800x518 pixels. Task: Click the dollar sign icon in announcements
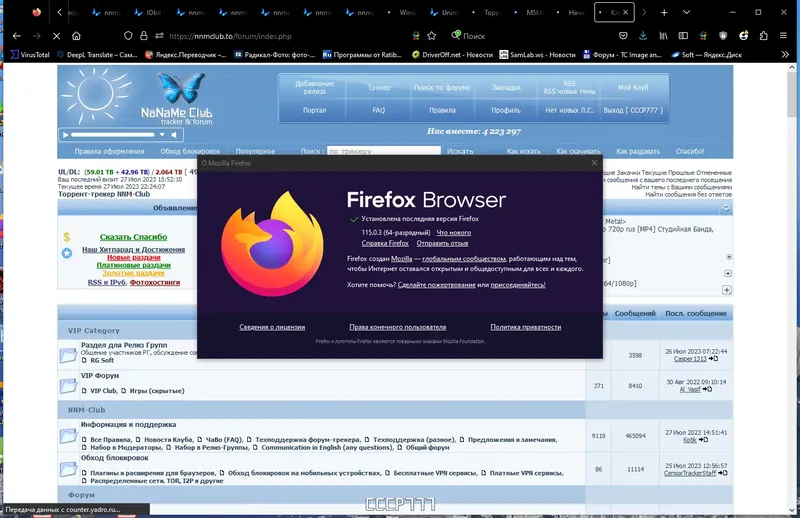tap(66, 237)
